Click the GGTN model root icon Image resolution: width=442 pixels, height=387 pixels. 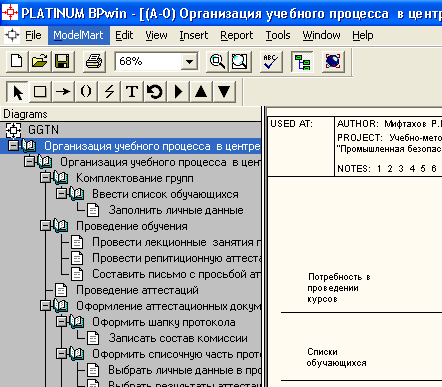pos(13,130)
